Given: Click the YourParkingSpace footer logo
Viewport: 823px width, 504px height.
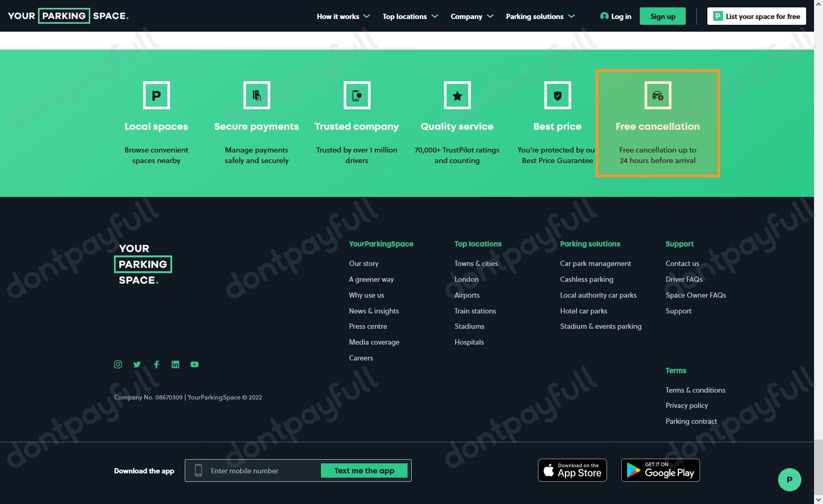Looking at the screenshot, I should (143, 264).
